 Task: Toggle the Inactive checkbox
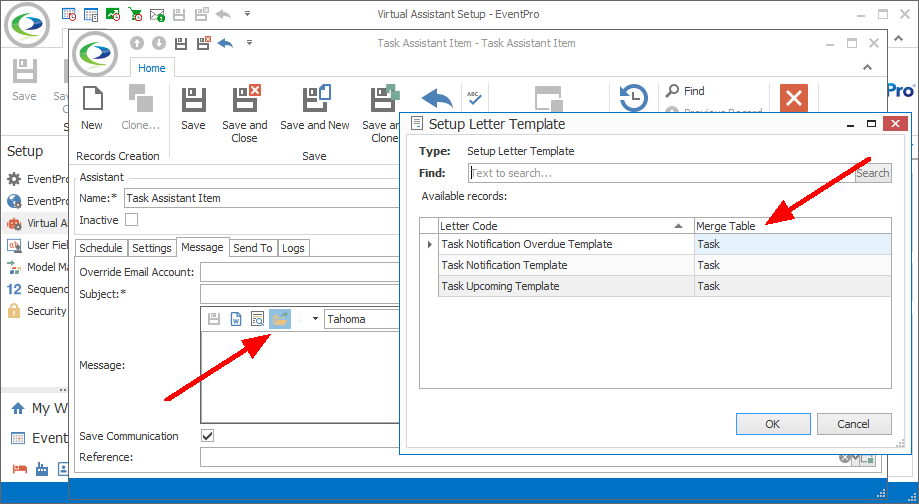point(132,220)
